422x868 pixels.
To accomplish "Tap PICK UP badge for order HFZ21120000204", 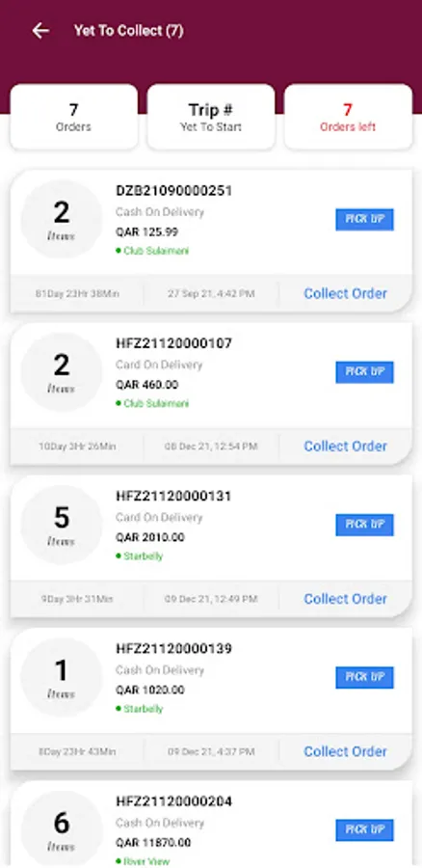I will click(364, 830).
